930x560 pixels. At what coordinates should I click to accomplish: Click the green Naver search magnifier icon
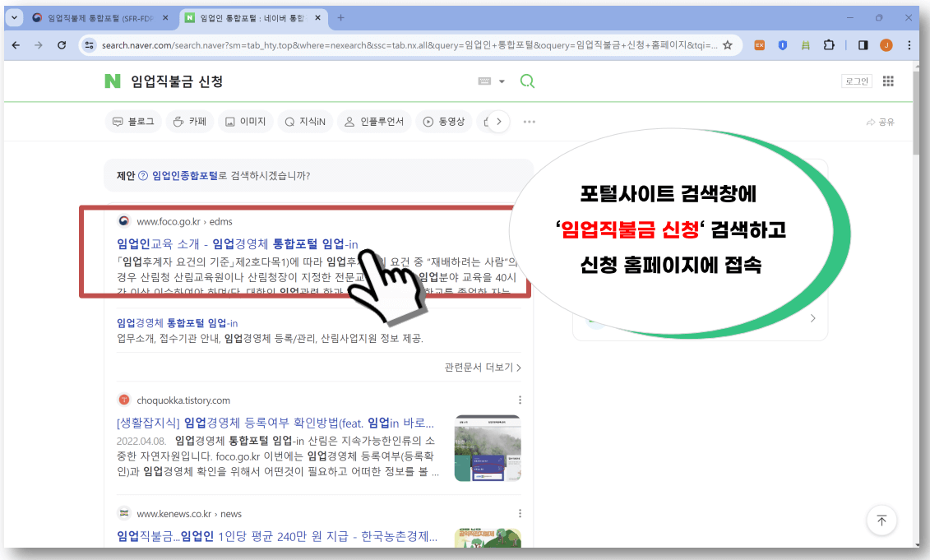pyautogui.click(x=527, y=81)
